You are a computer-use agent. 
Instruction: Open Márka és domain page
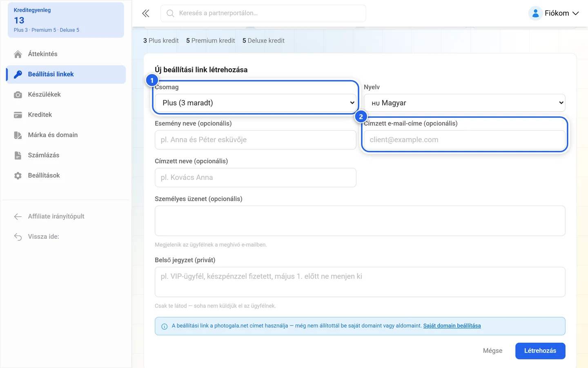pyautogui.click(x=66, y=135)
